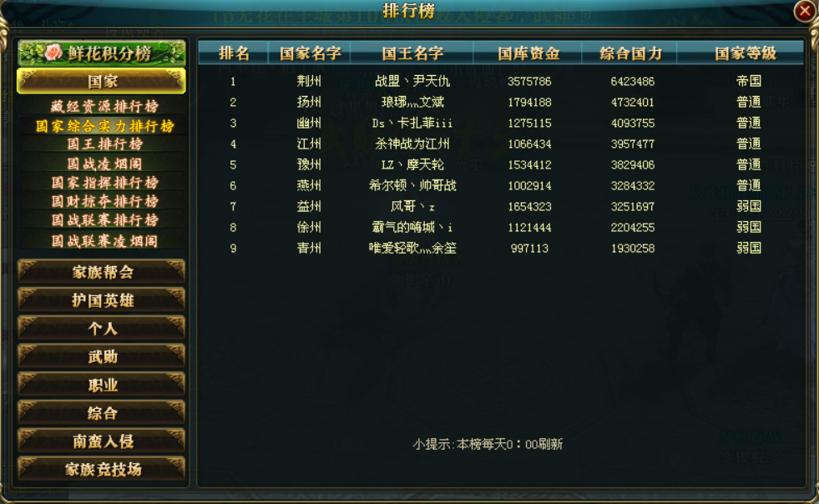Viewport: 819px width, 504px height.
Task: Collapse the 国家 category section
Action: 102,82
